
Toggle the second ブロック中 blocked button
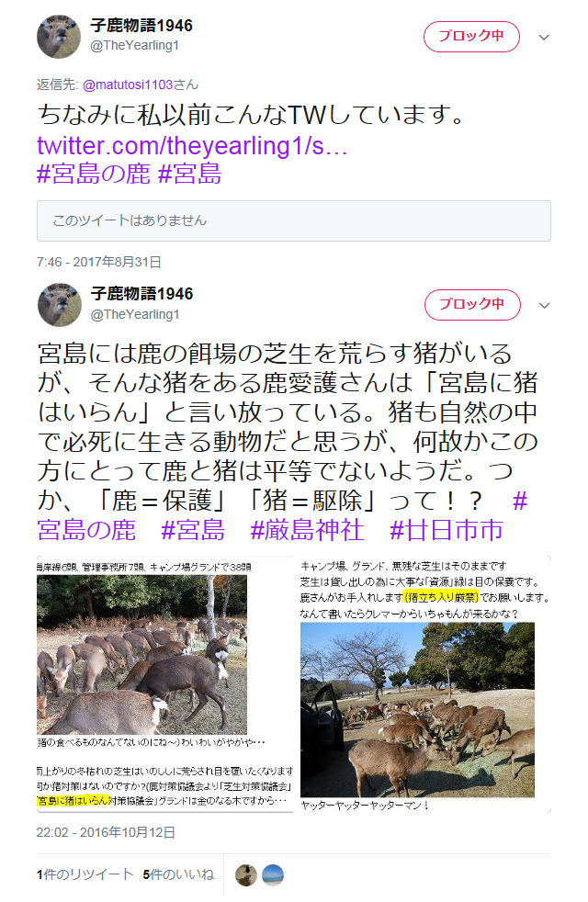472,305
